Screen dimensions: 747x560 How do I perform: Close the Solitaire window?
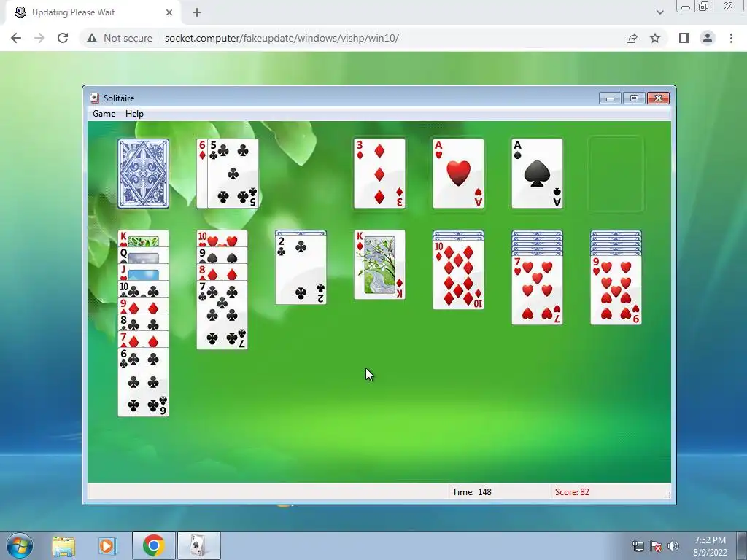click(x=659, y=98)
